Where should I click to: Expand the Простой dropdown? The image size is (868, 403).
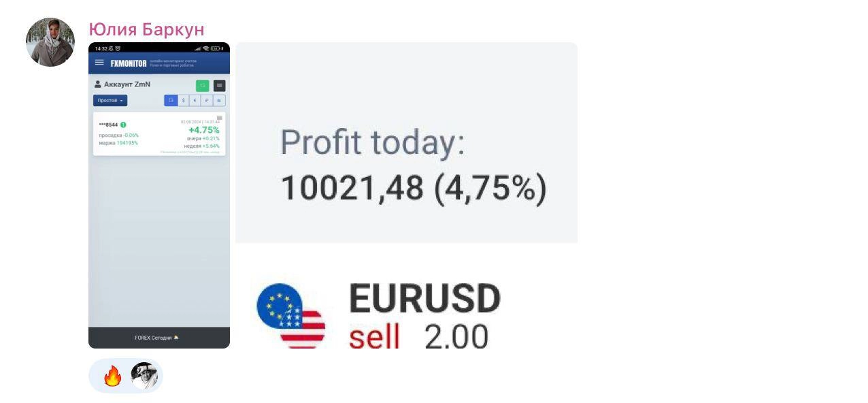tap(110, 101)
